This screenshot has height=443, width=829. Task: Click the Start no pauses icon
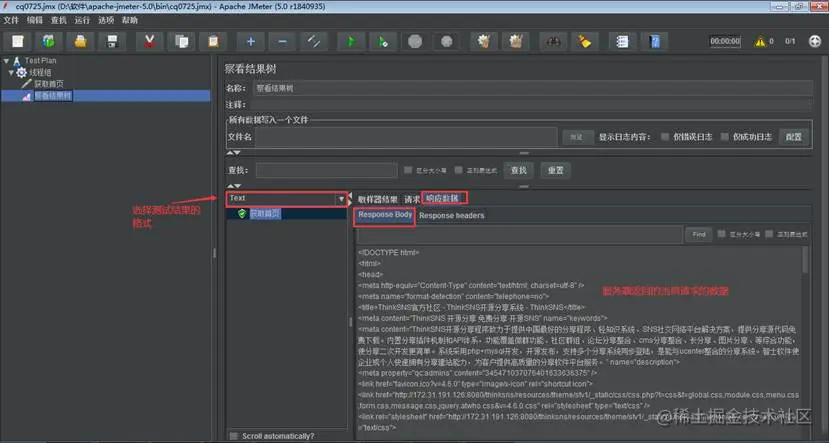click(383, 41)
